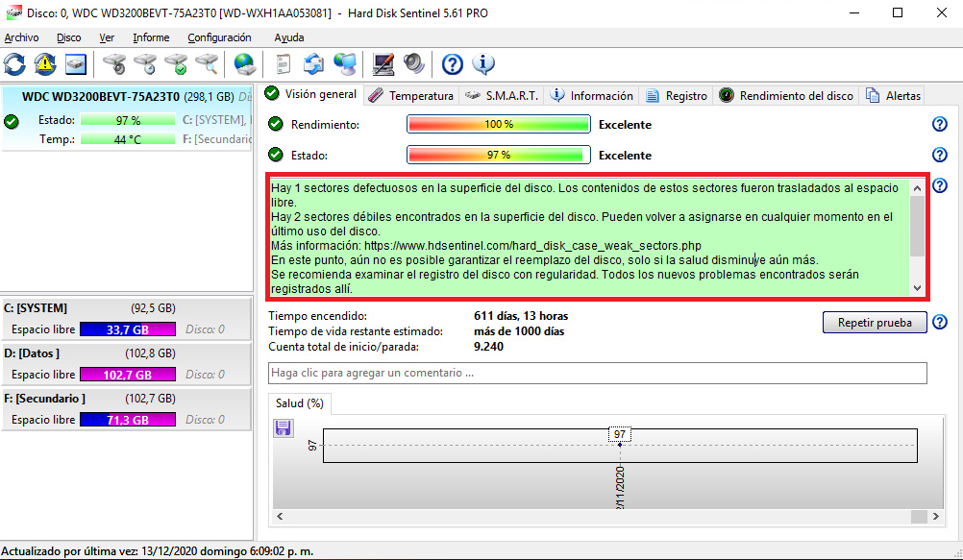Open the Archivo menu

pos(21,37)
